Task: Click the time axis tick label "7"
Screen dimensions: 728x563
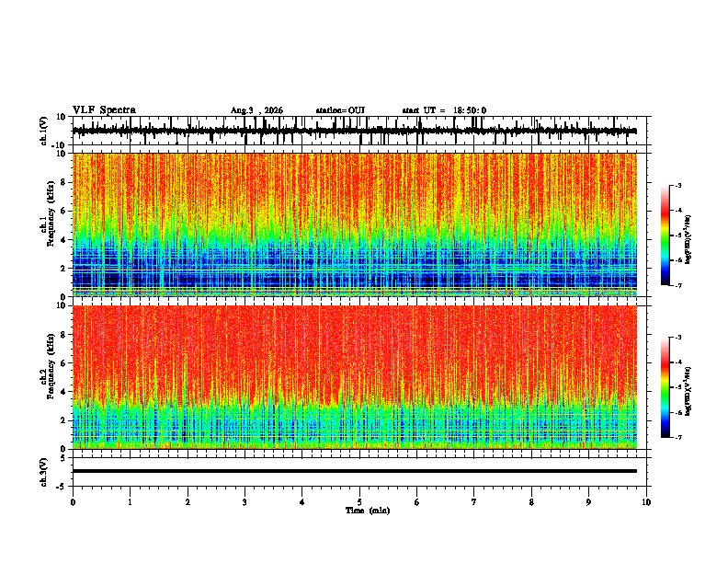Action: point(474,502)
